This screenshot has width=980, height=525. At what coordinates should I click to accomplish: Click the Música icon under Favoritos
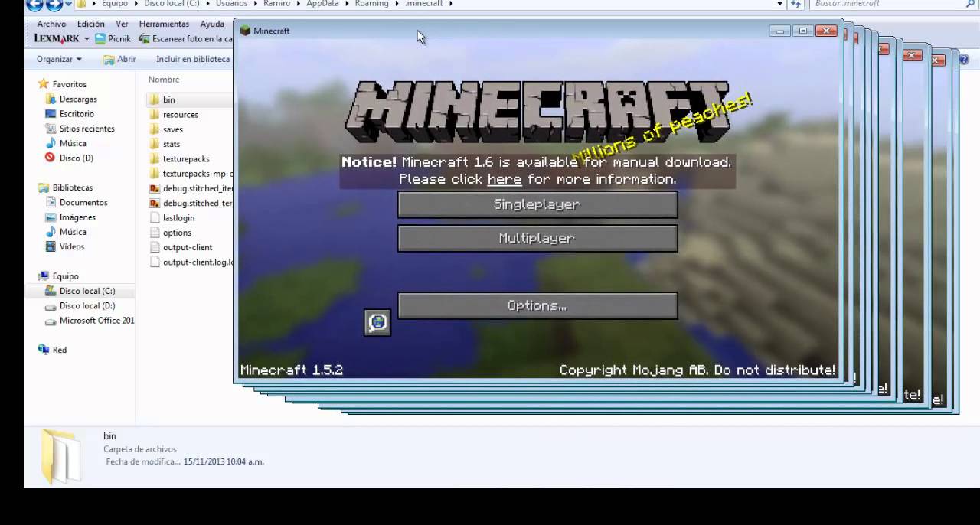point(51,143)
